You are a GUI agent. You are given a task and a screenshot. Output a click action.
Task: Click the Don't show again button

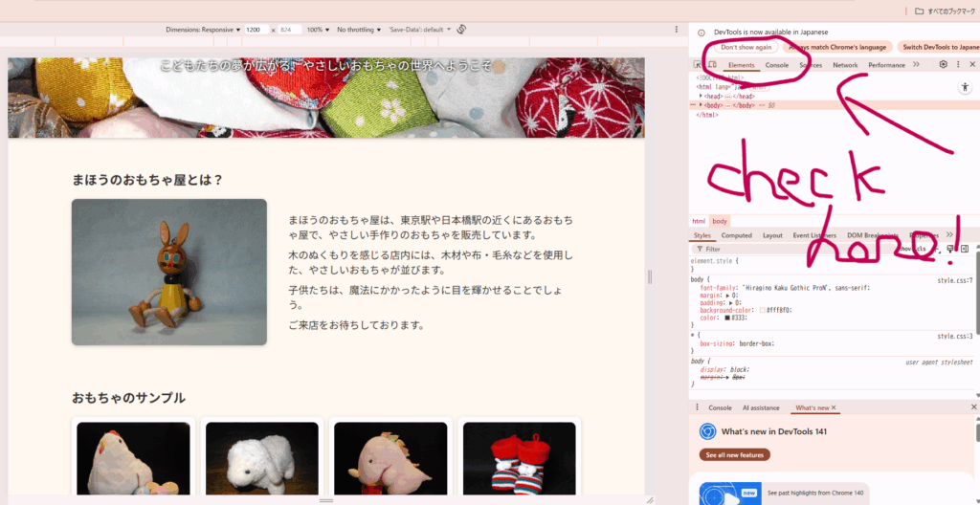pyautogui.click(x=746, y=47)
